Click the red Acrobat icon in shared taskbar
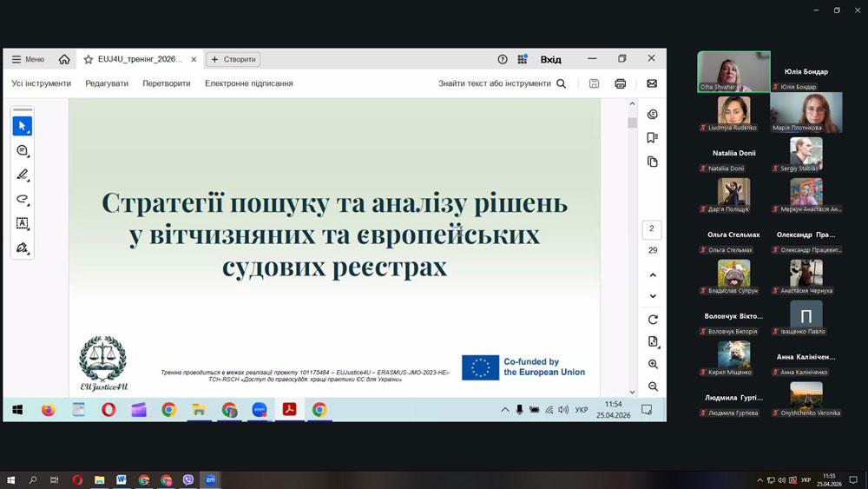Viewport: 868px width, 489px height. coord(290,409)
